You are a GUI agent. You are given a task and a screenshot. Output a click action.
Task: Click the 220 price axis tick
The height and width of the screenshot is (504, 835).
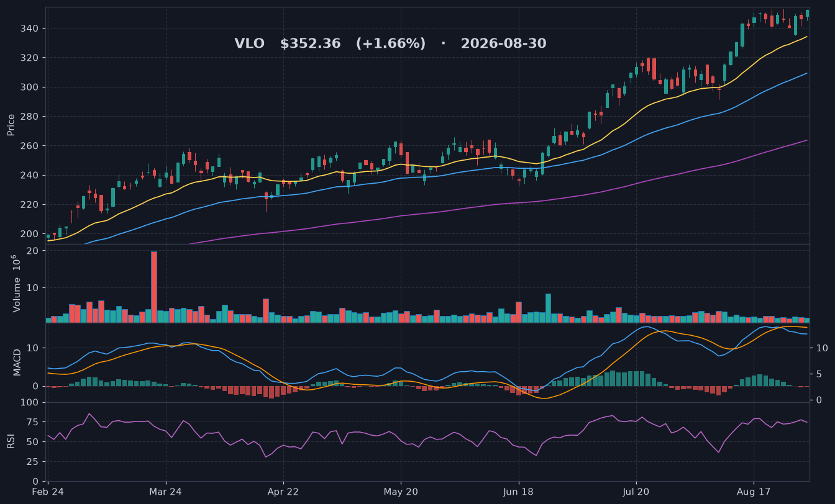click(31, 205)
